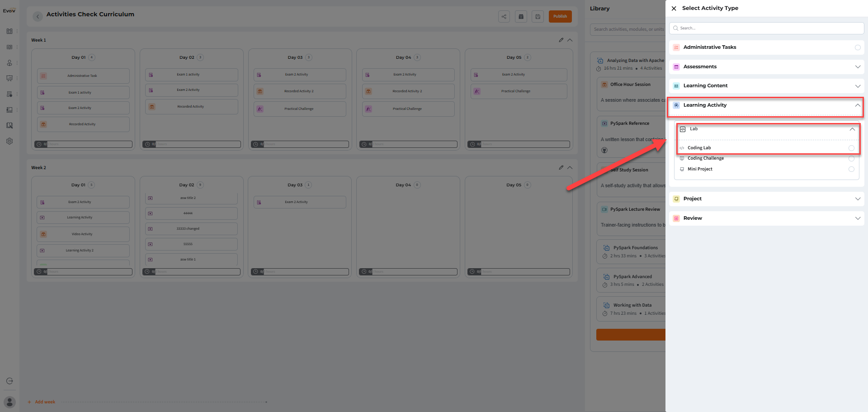Click the Search field in Select Activity Type

[767, 28]
